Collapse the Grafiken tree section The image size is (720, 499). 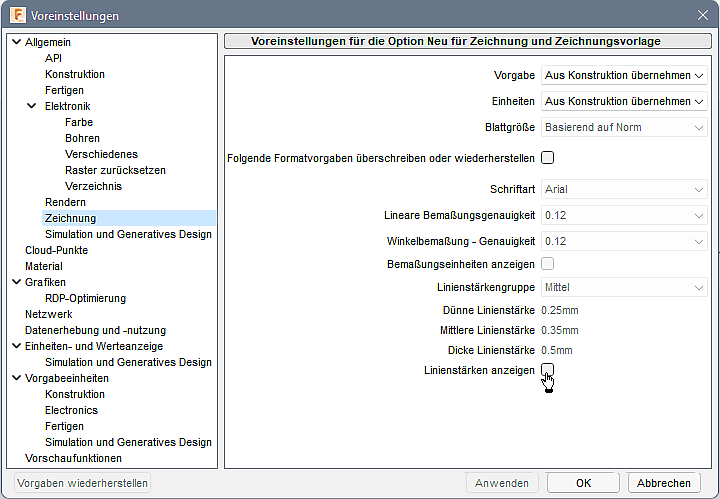click(14, 282)
